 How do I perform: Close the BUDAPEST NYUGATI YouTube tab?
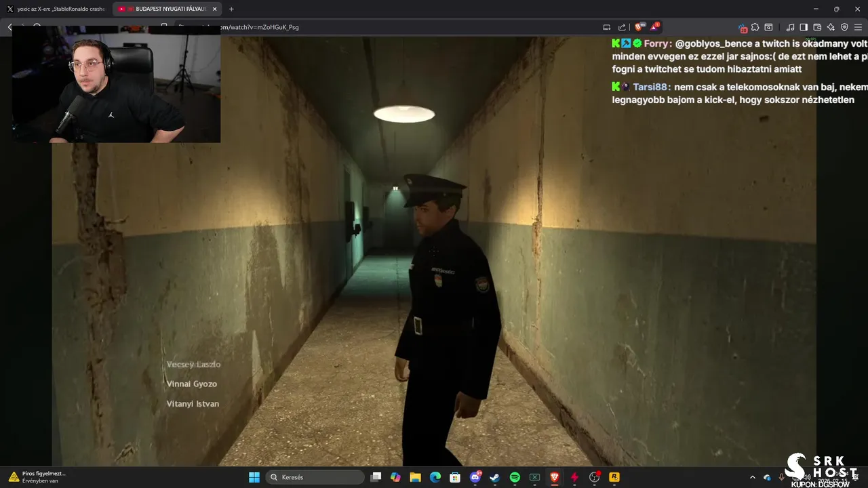point(215,9)
